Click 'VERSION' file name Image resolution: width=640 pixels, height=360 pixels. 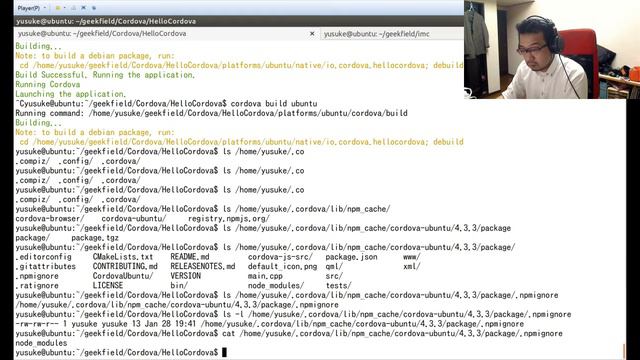(x=185, y=276)
